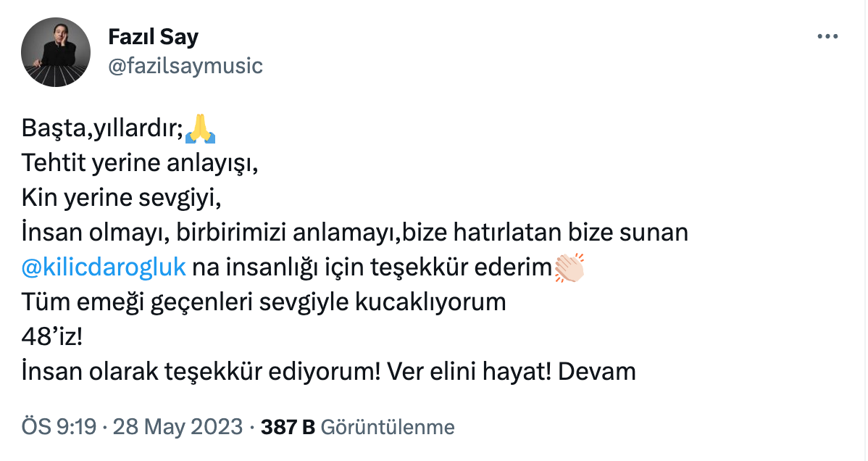This screenshot has height=461, width=868.
Task: Click the ÖS 9:19 timestamp
Action: pyautogui.click(x=59, y=427)
